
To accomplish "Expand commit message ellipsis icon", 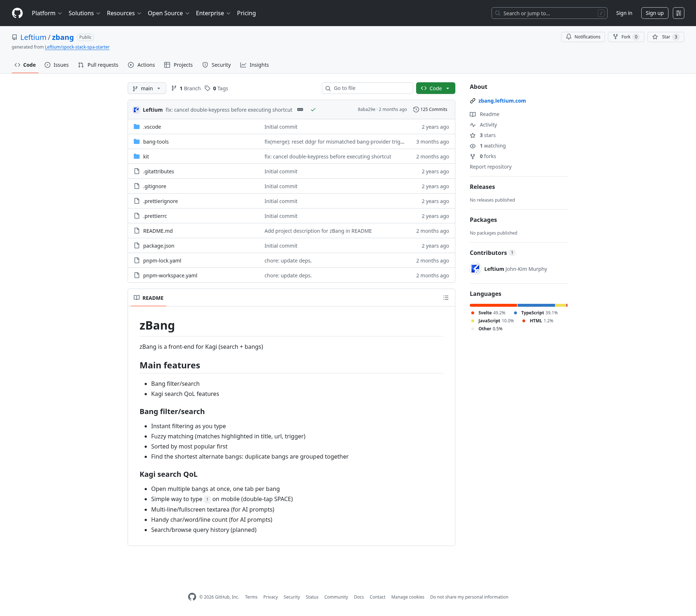I will 300,109.
